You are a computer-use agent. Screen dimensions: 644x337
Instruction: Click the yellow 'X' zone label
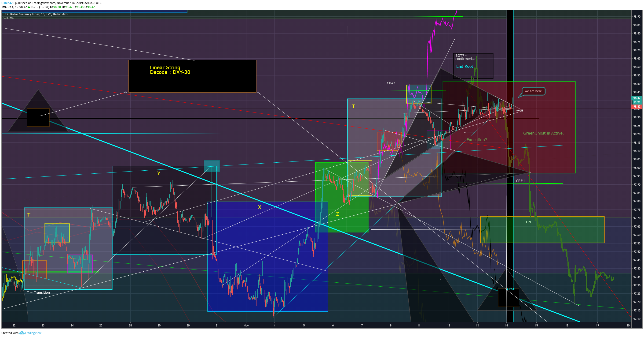(260, 207)
